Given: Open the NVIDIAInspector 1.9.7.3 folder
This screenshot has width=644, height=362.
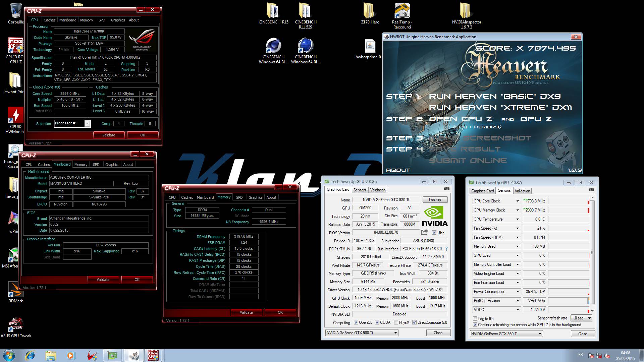Looking at the screenshot, I should point(466,15).
